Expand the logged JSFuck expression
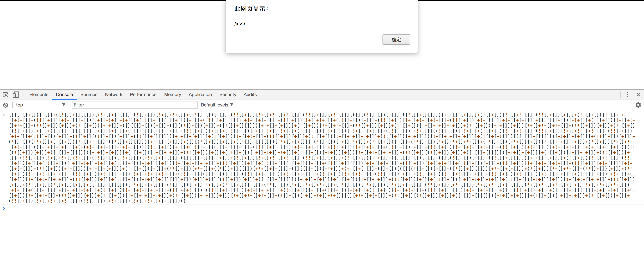The image size is (644, 256). [4, 115]
